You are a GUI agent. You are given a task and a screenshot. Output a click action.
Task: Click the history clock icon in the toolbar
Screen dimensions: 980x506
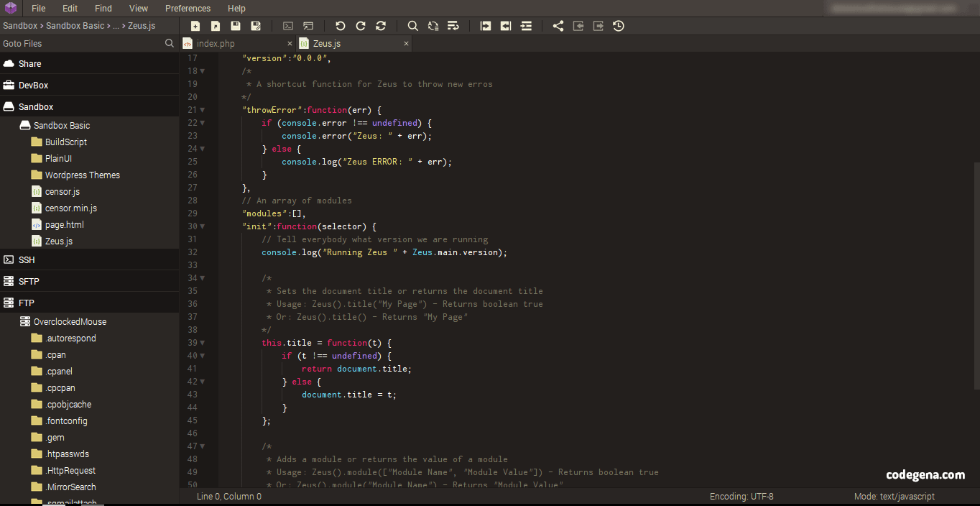(x=618, y=26)
